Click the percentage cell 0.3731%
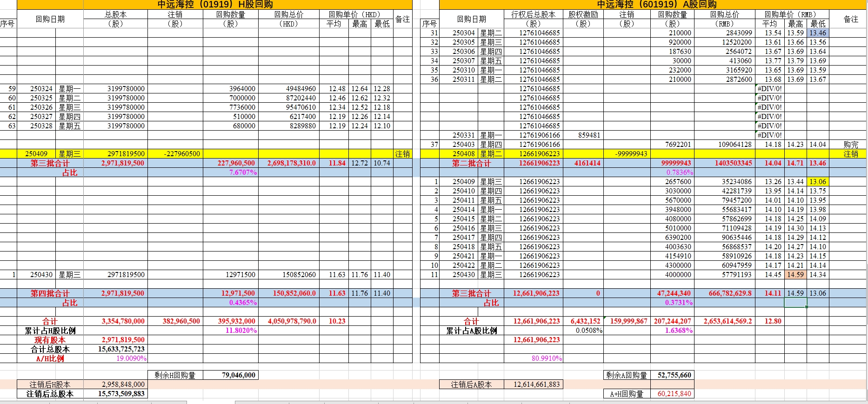This screenshot has height=404, width=868. (672, 303)
